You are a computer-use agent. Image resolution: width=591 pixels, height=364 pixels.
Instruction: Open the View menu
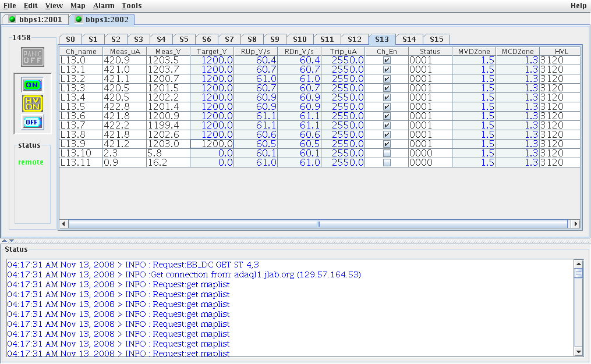point(54,6)
